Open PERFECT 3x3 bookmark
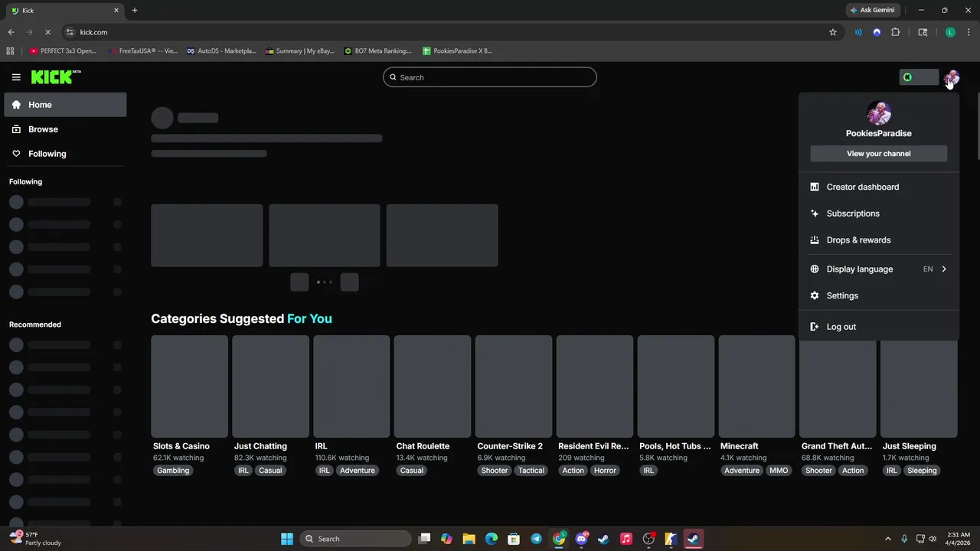This screenshot has width=980, height=551. [x=63, y=51]
